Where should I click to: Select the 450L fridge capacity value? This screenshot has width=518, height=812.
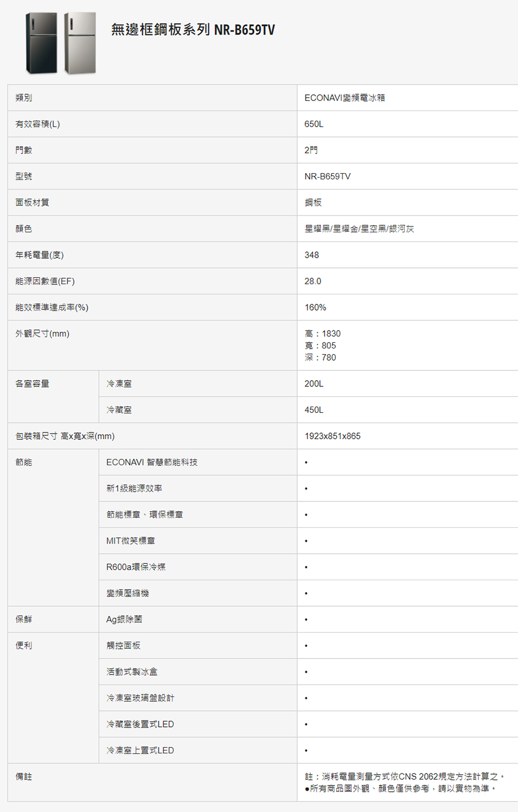(x=314, y=410)
